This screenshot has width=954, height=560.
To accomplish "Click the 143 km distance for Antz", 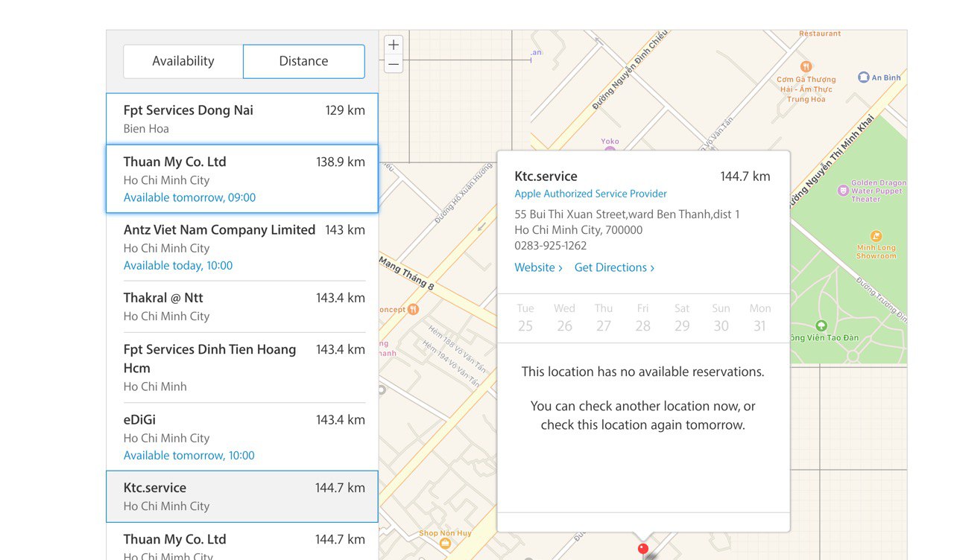I will (x=345, y=230).
